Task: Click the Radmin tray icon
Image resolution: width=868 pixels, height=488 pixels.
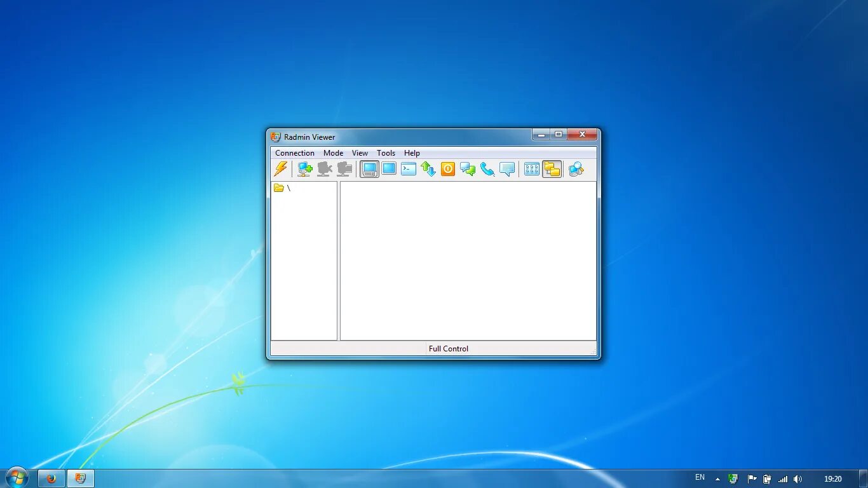Action: (x=733, y=479)
